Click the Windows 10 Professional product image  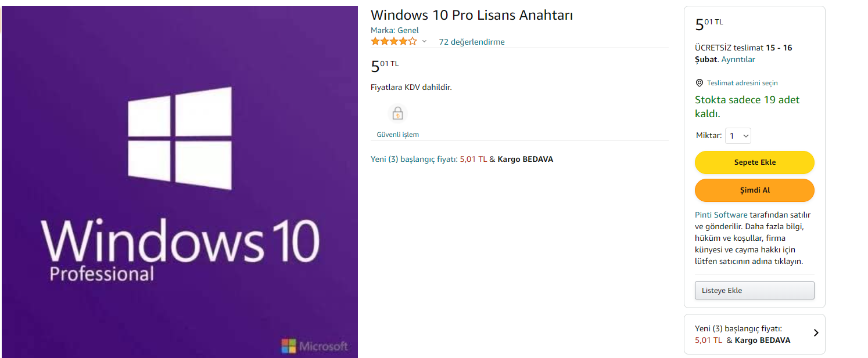180,182
